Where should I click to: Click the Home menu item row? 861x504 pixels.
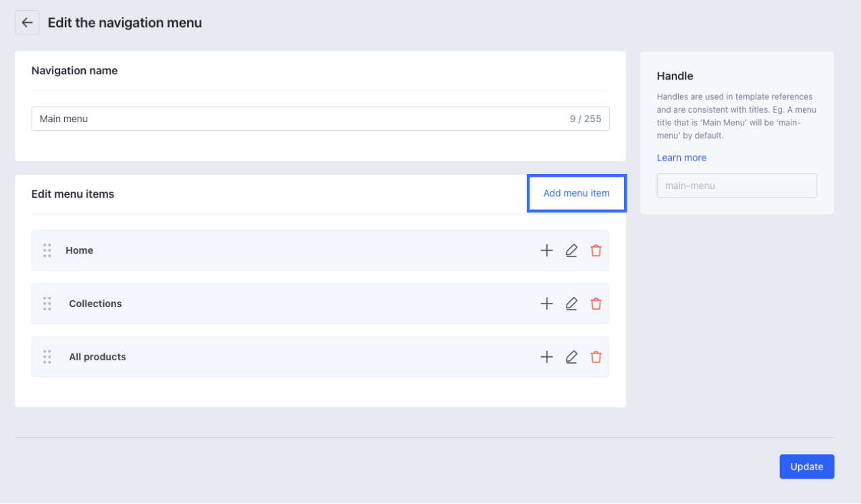(270, 250)
